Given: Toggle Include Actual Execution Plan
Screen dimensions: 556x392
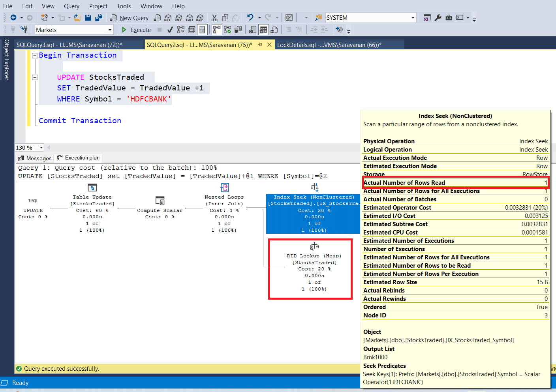Looking at the screenshot, I should pos(216,30).
